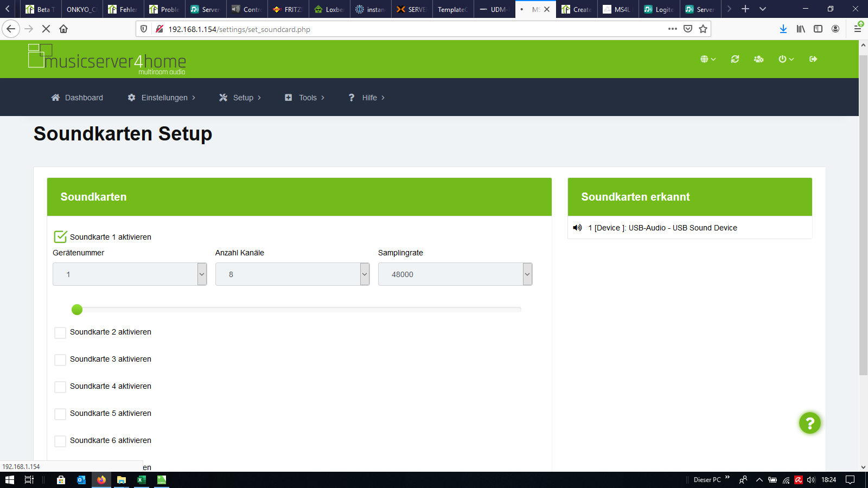Tick the Soundkarte 4 aktivieren checkbox
Screen dimensions: 868x488
(60, 387)
